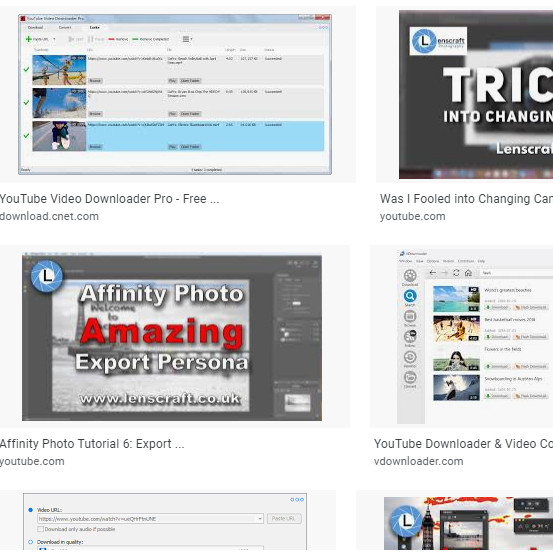Click youtube.com under 'Was I Fooled into Changing'

tap(413, 216)
